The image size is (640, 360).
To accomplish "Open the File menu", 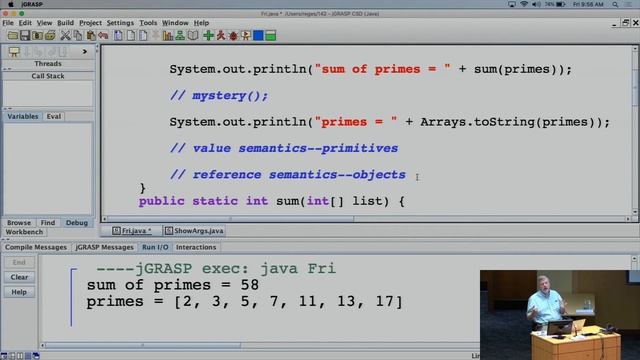I will 8,23.
